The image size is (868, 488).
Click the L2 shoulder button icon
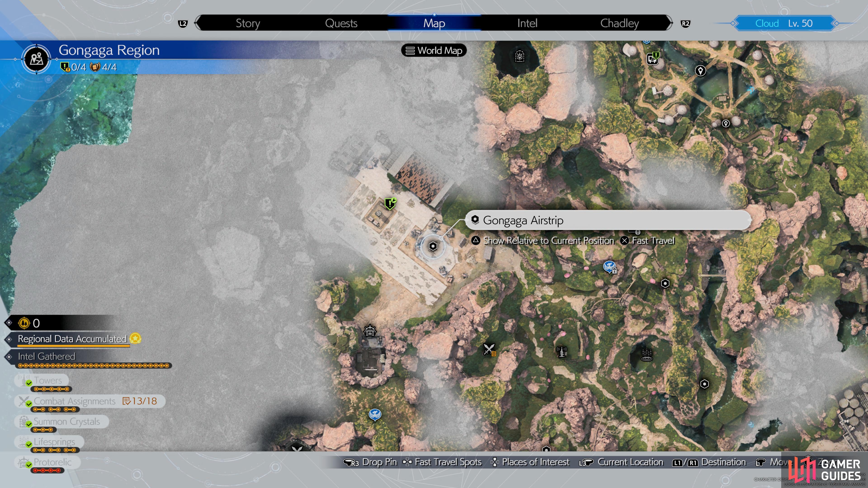click(183, 23)
